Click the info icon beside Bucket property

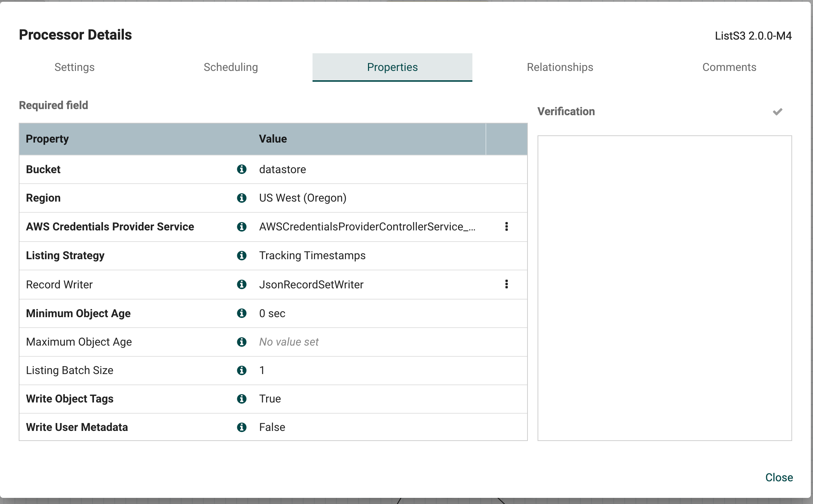pos(242,169)
